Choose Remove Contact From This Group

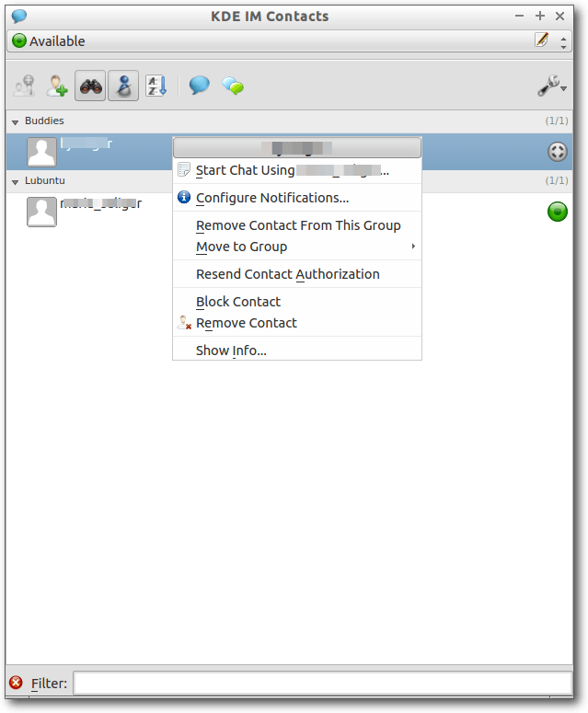[x=298, y=225]
